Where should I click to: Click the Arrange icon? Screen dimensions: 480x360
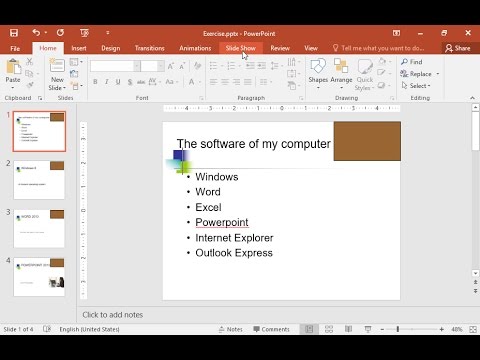[x=341, y=66]
